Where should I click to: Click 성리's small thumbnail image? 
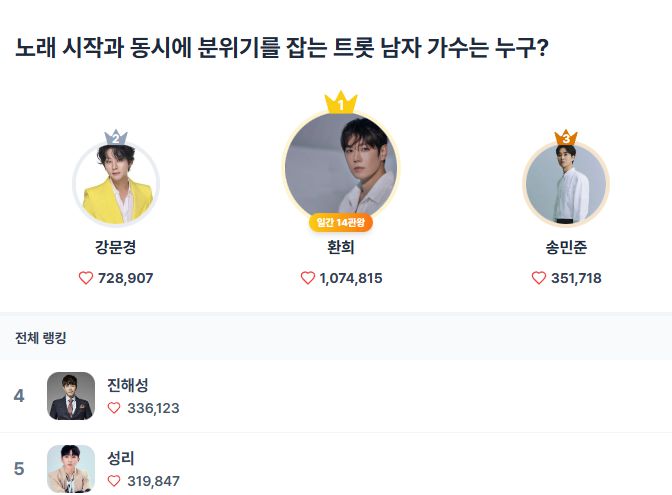click(x=71, y=469)
